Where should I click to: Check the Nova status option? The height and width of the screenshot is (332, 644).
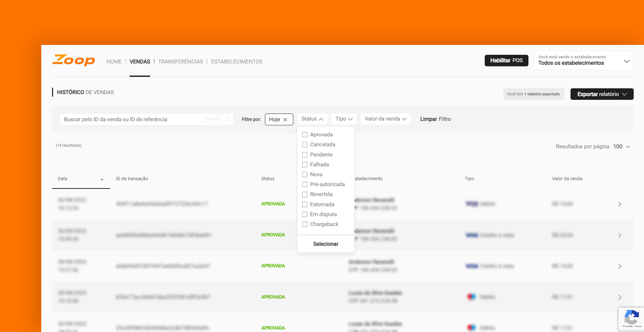click(305, 174)
